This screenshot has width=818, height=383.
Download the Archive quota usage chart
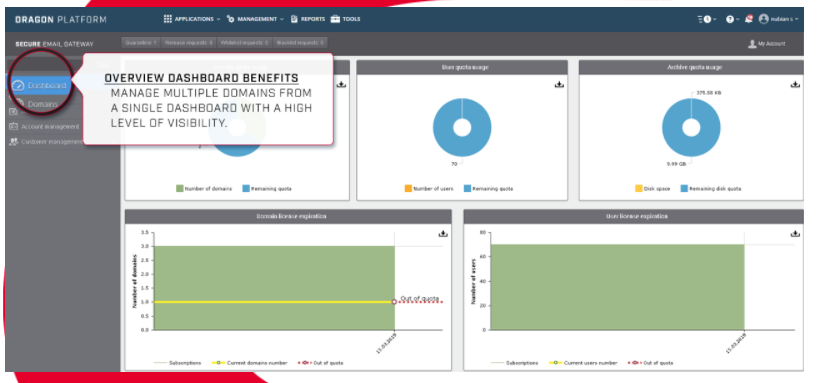[x=795, y=84]
